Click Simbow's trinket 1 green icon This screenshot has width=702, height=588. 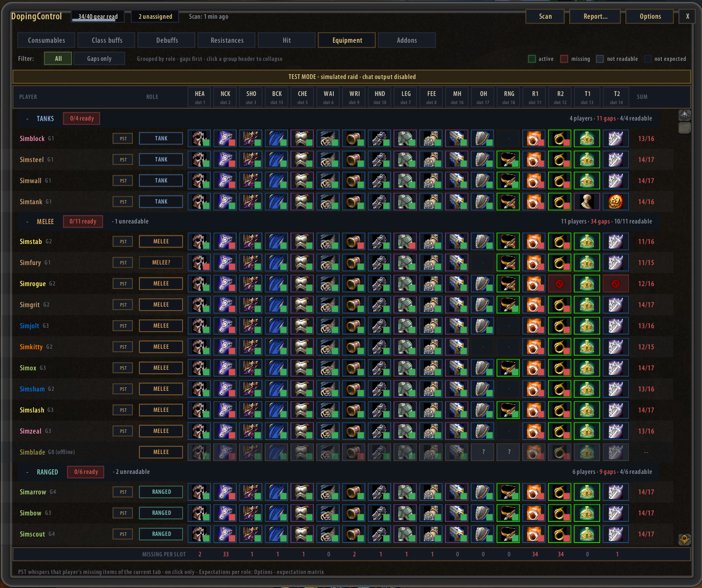(x=587, y=513)
